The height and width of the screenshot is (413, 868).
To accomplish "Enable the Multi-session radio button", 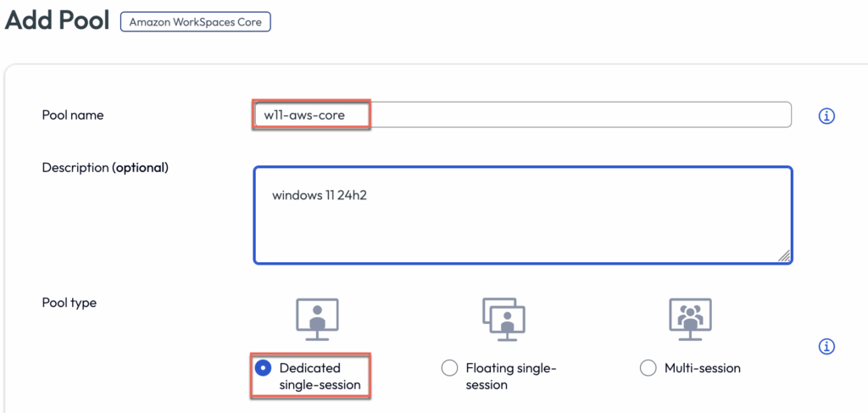I will (648, 368).
